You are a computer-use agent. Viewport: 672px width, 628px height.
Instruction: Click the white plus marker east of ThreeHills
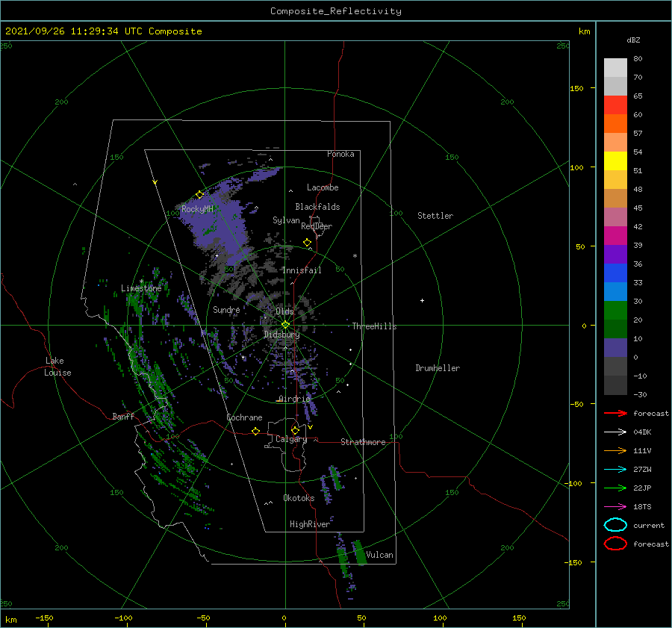[x=422, y=300]
